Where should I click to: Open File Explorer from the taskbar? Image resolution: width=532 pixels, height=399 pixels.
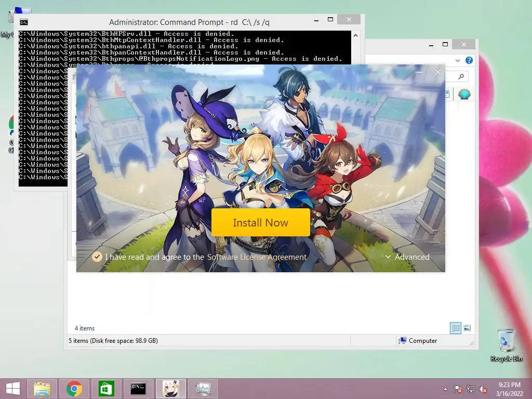42,389
